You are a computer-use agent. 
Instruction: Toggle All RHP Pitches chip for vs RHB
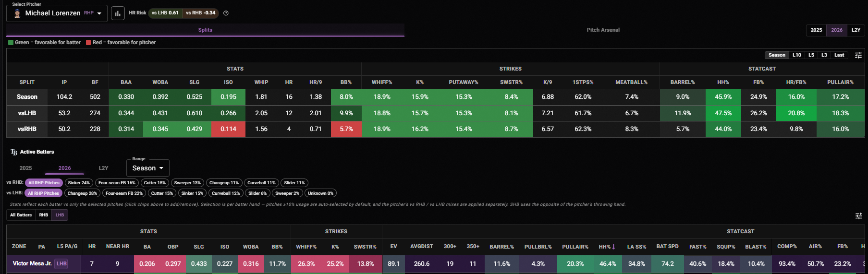(x=44, y=183)
